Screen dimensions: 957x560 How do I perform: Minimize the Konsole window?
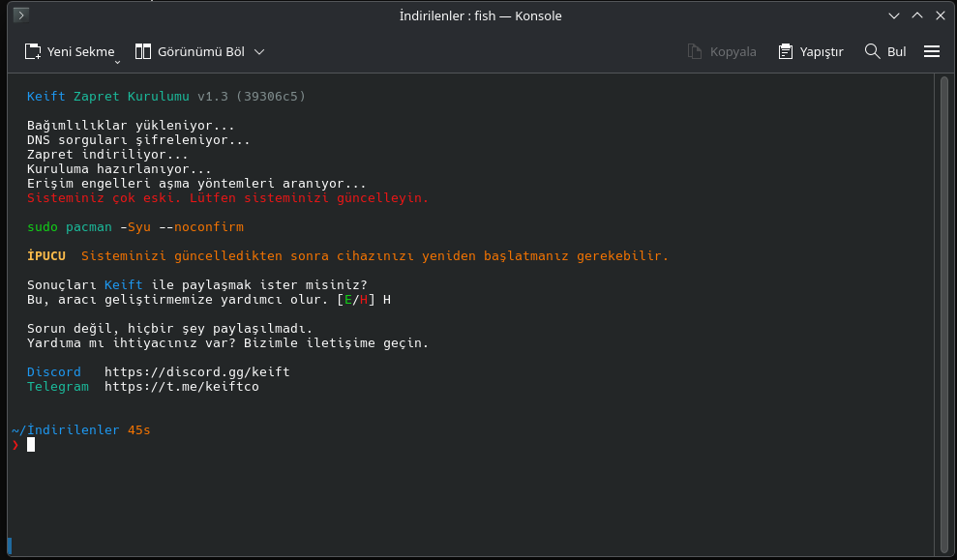(x=894, y=15)
